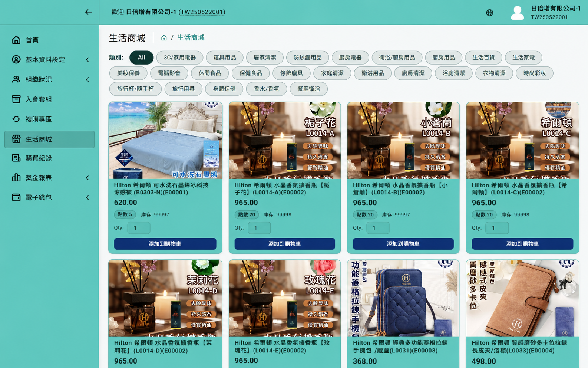Expand the 電子錢包 submenu chevron
Image resolution: width=588 pixels, height=368 pixels.
tap(87, 198)
